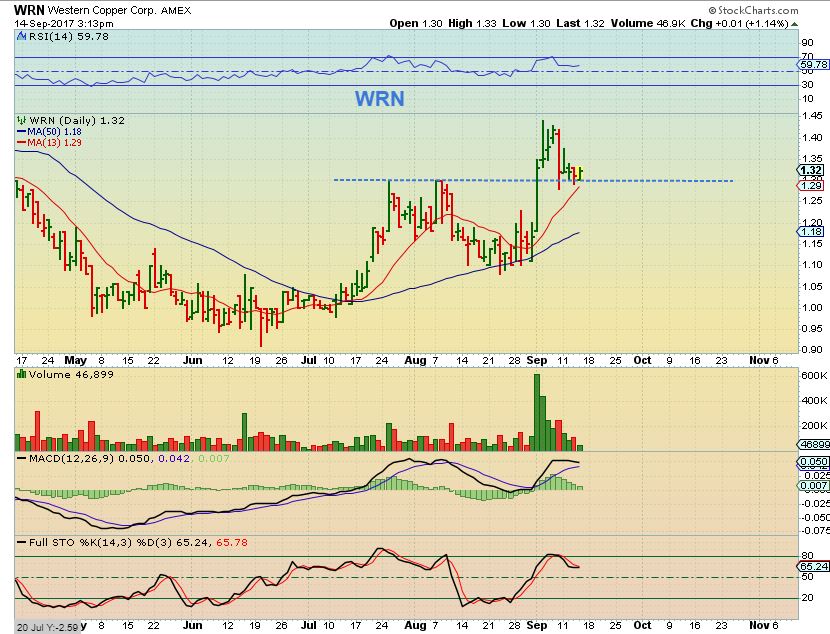Click the 65.24 tag on the stochastic axis

[x=814, y=566]
